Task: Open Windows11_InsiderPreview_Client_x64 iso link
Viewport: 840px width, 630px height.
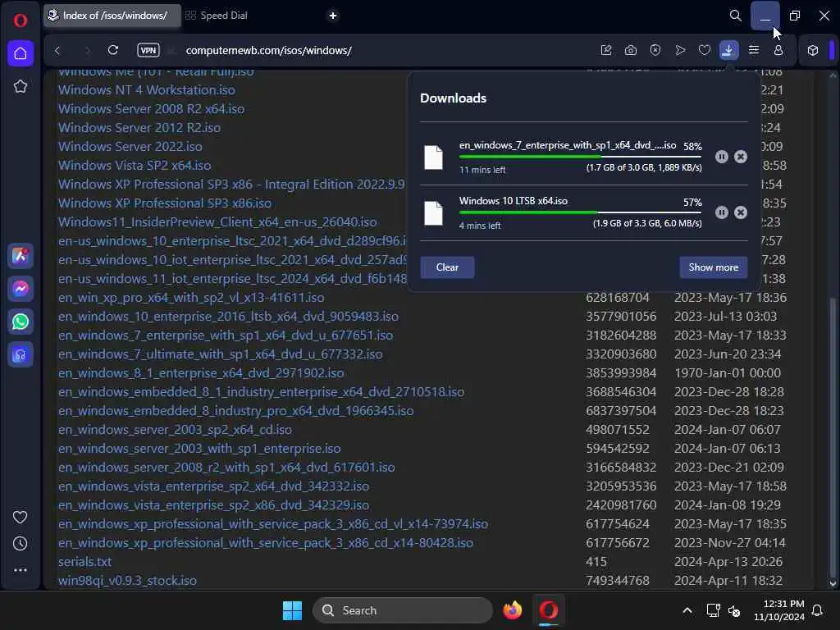Action: click(x=217, y=221)
